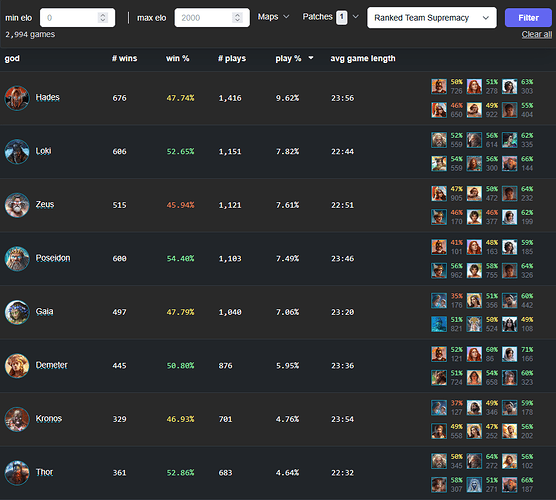Select Loki minor god icon with 614 plays
The image size is (556, 500).
pyautogui.click(x=474, y=140)
